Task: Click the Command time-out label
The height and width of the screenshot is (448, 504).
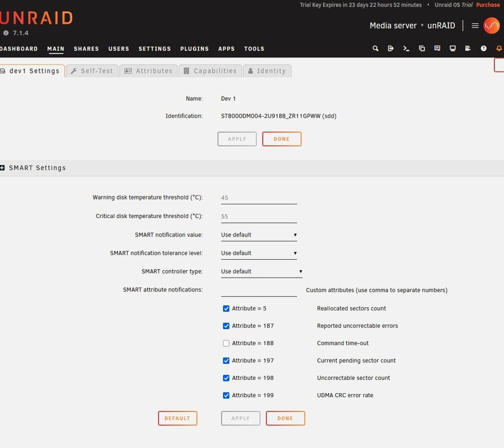Action: [x=343, y=343]
